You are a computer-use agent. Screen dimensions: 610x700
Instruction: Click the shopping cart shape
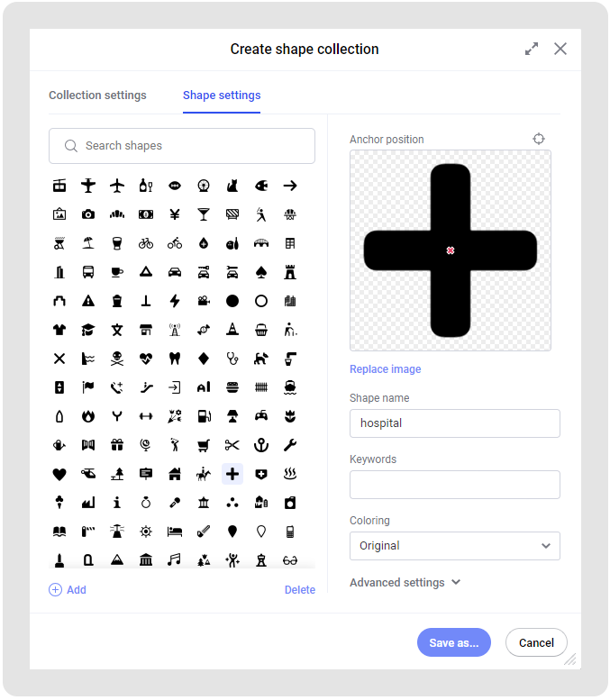(204, 444)
